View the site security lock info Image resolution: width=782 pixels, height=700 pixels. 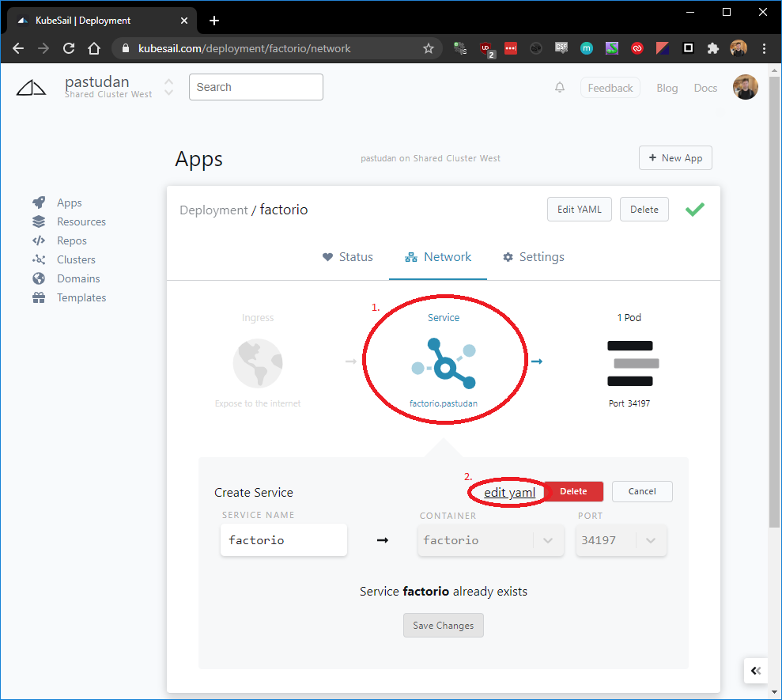pyautogui.click(x=126, y=48)
